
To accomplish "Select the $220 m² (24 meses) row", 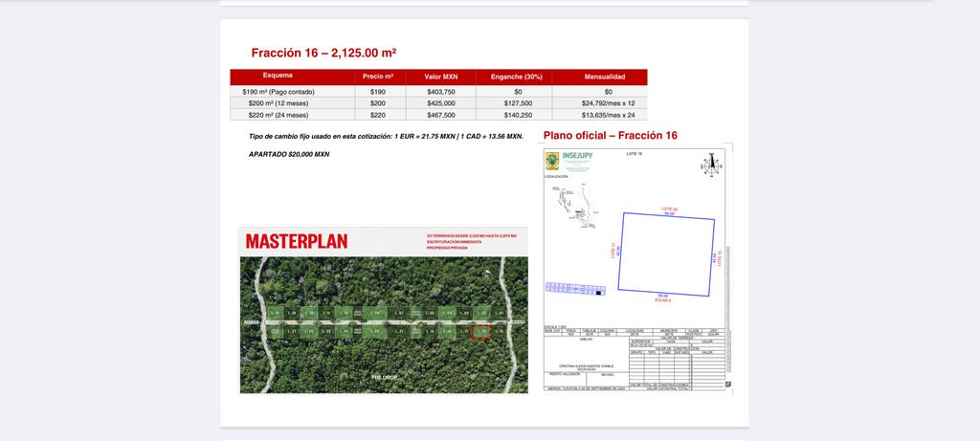I will pyautogui.click(x=278, y=114).
